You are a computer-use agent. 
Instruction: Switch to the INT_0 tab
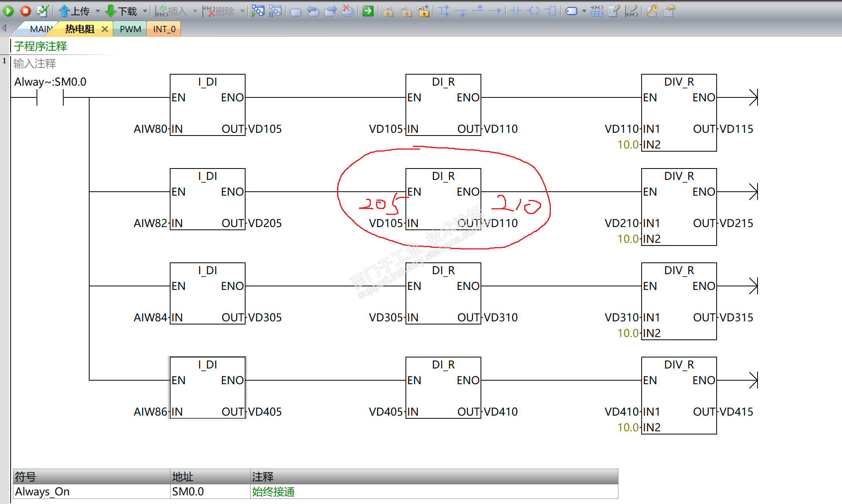coord(164,29)
